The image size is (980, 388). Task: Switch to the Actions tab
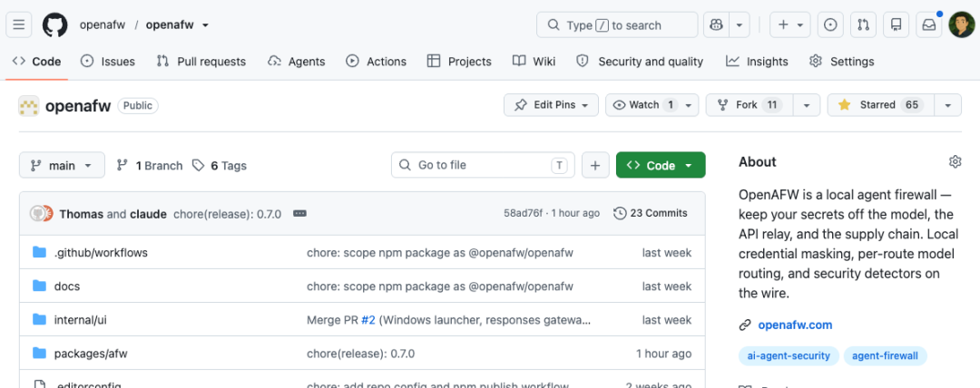click(x=377, y=62)
